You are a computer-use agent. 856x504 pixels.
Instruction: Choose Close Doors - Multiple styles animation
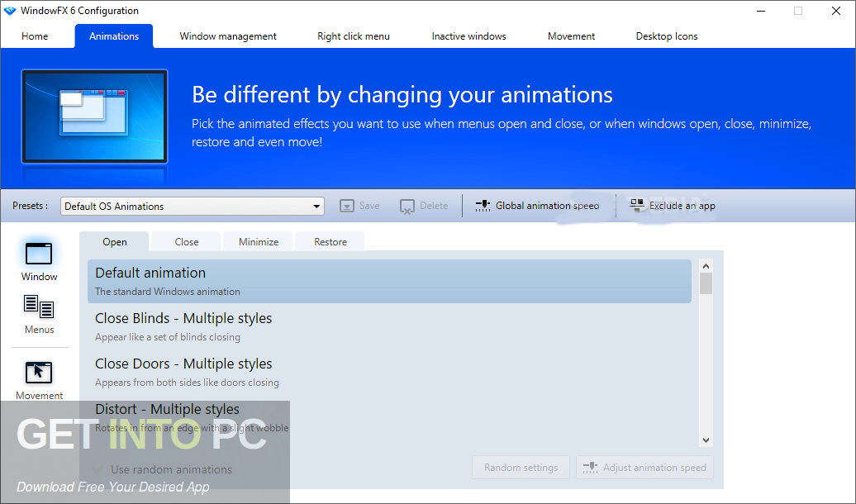(x=389, y=372)
